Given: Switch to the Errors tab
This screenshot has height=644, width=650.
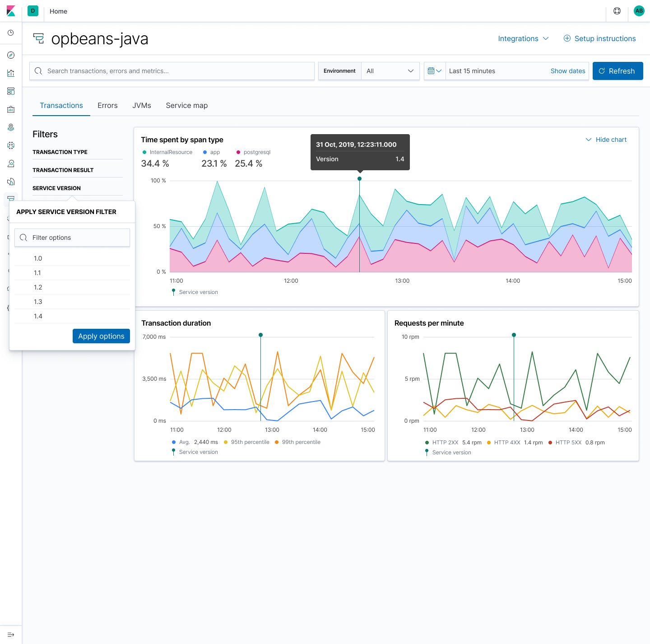Looking at the screenshot, I should [107, 105].
